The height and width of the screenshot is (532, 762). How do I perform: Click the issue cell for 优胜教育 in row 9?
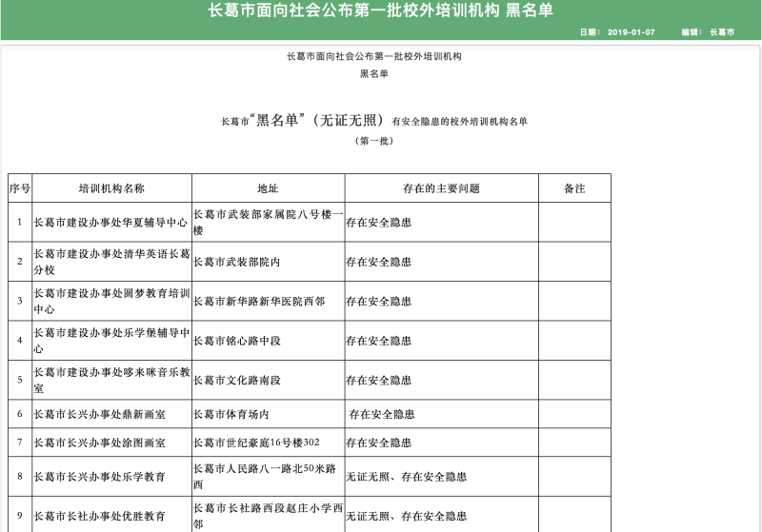406,516
